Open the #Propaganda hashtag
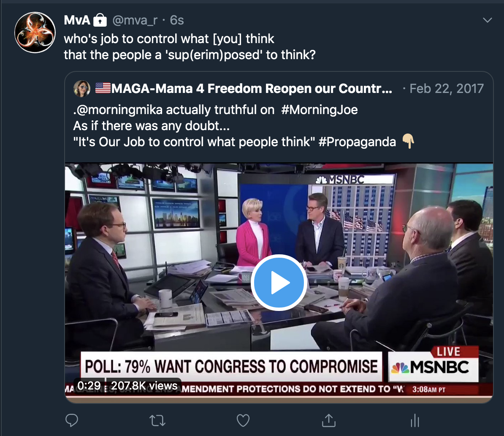The image size is (504, 436). click(x=357, y=142)
